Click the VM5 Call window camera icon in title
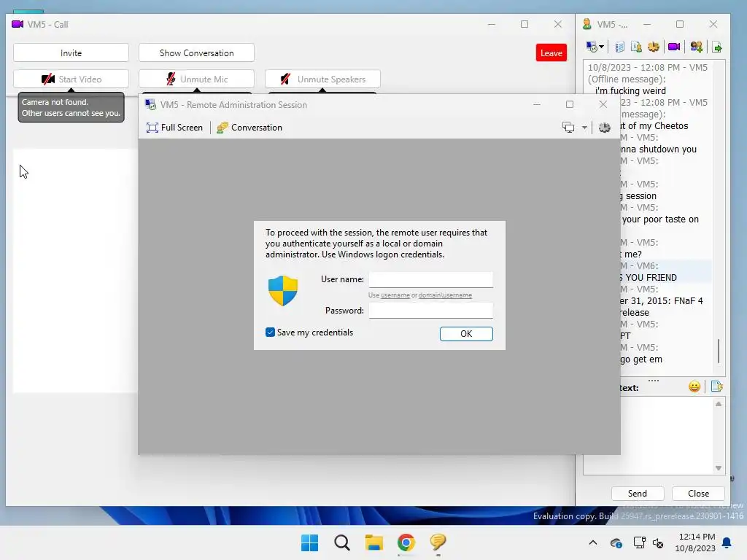 [18, 24]
